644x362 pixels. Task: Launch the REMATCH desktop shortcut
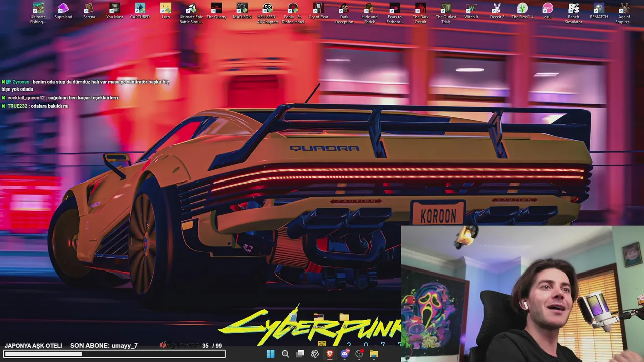coord(599,11)
